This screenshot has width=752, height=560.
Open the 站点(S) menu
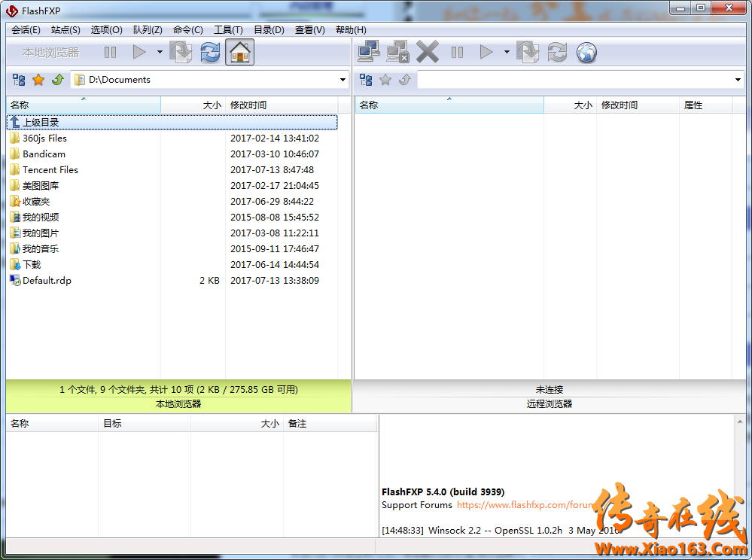point(65,29)
